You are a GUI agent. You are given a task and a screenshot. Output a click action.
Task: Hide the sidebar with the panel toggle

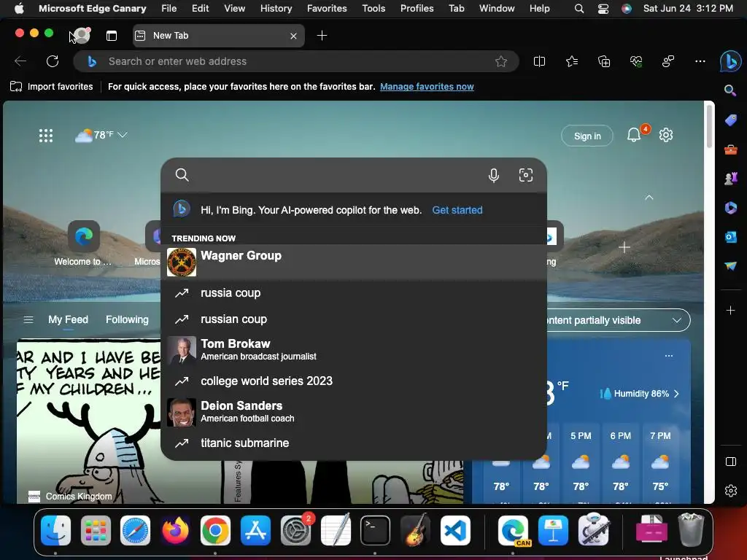click(730, 462)
